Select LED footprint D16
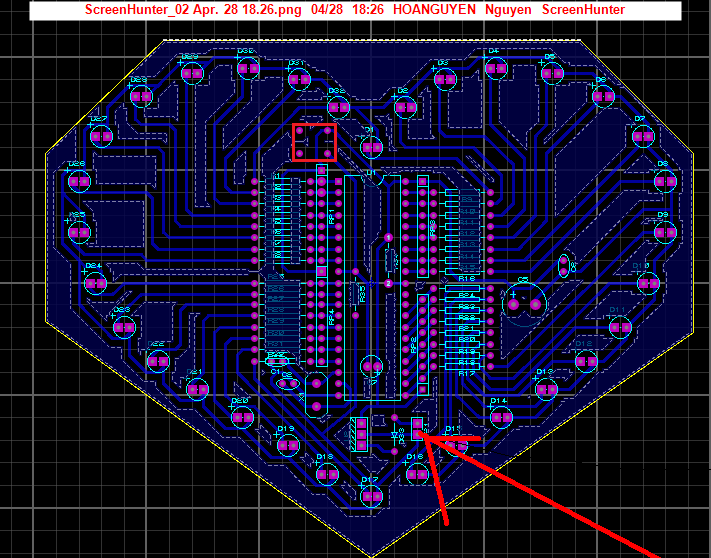The image size is (711, 558). [417, 475]
